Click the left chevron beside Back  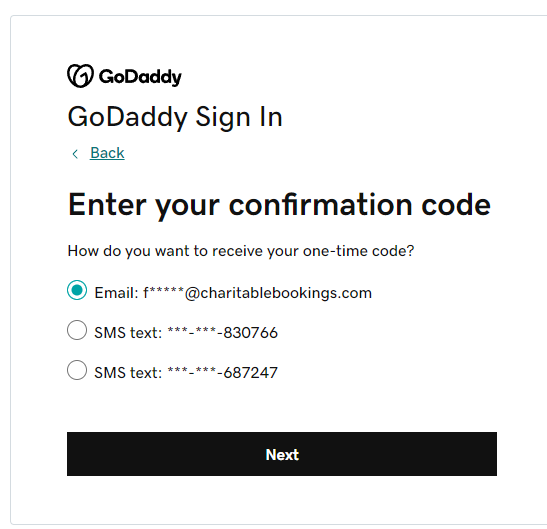(x=75, y=154)
